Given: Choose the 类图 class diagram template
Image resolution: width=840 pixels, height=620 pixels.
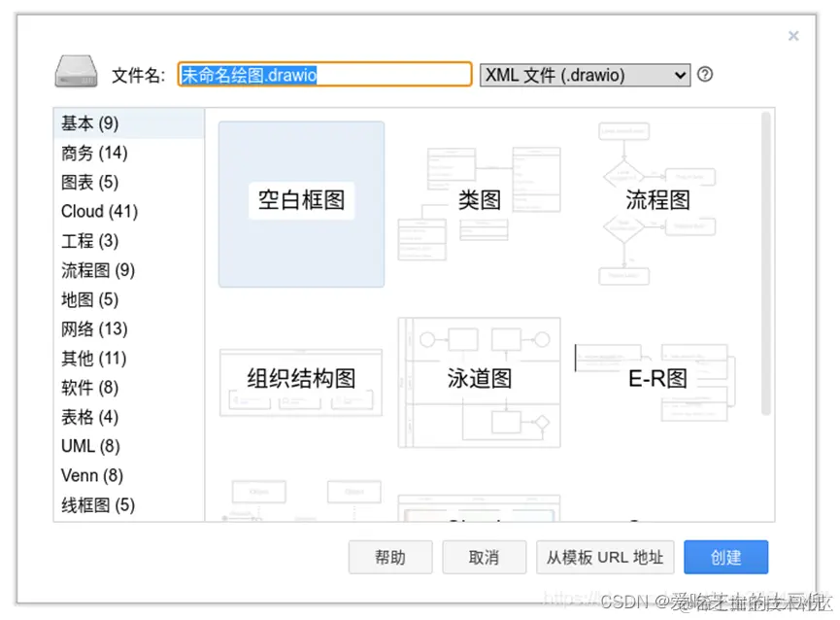Looking at the screenshot, I should pyautogui.click(x=480, y=204).
